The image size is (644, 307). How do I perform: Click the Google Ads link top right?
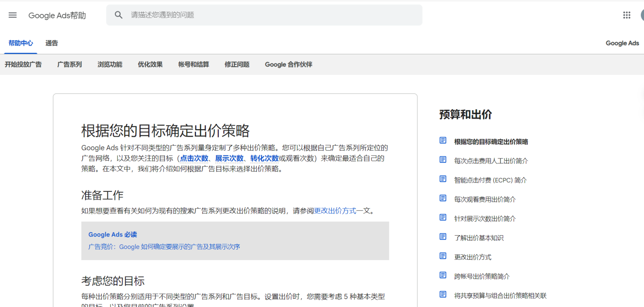(622, 43)
